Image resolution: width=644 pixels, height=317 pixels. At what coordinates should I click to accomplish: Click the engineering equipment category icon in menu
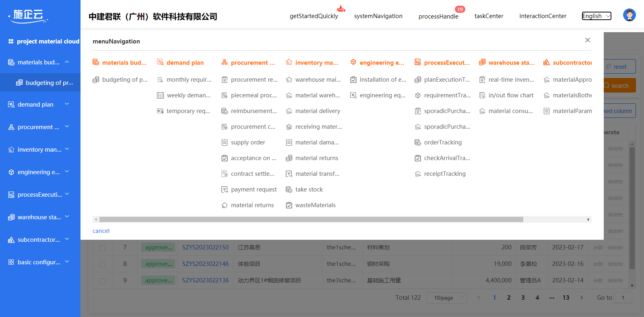pyautogui.click(x=353, y=62)
